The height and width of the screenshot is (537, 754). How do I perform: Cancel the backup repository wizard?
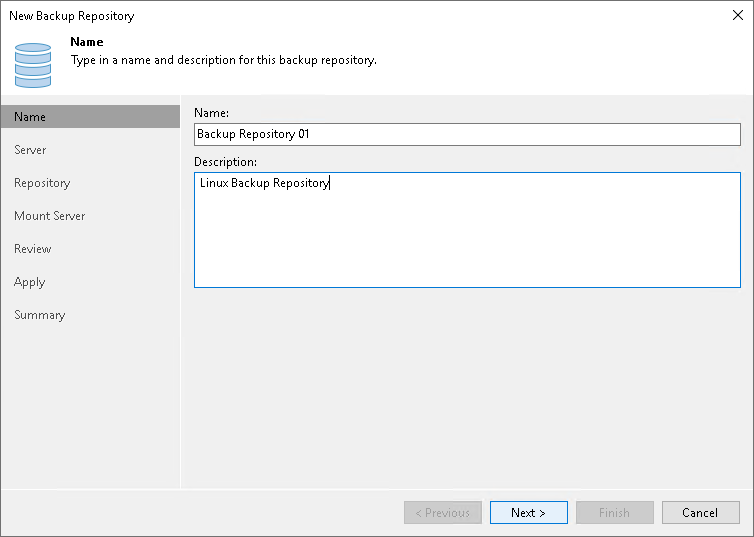(x=700, y=513)
